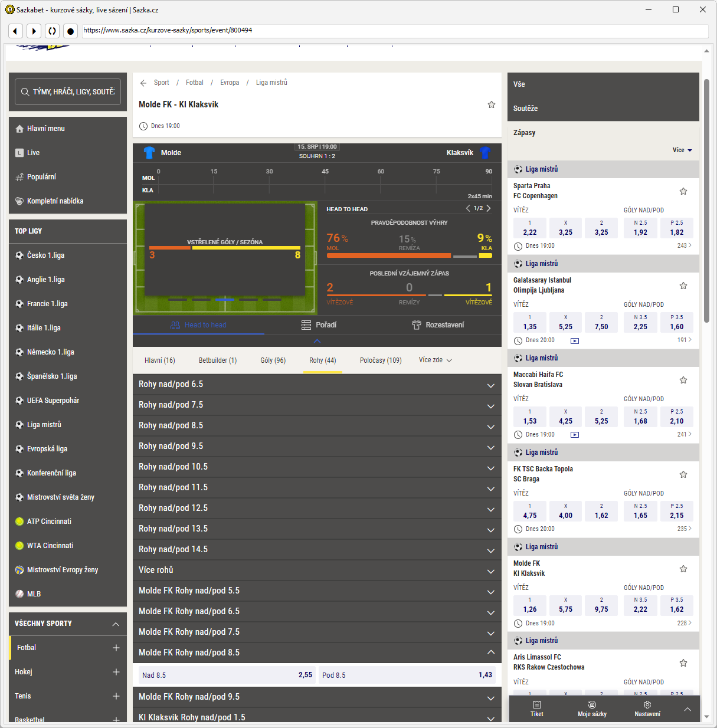Click the browser back arrow button
Screen dimensions: 717x728
coord(16,31)
